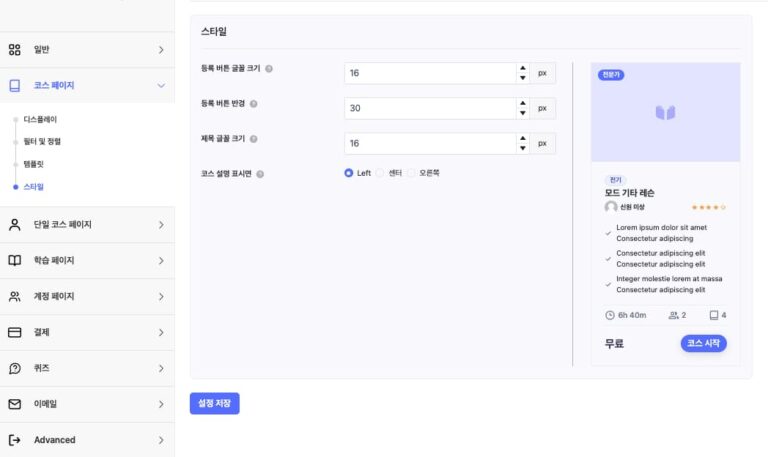Image resolution: width=768 pixels, height=457 pixels.
Task: Open the 디스플레이 submenu item
Action: pyautogui.click(x=42, y=119)
